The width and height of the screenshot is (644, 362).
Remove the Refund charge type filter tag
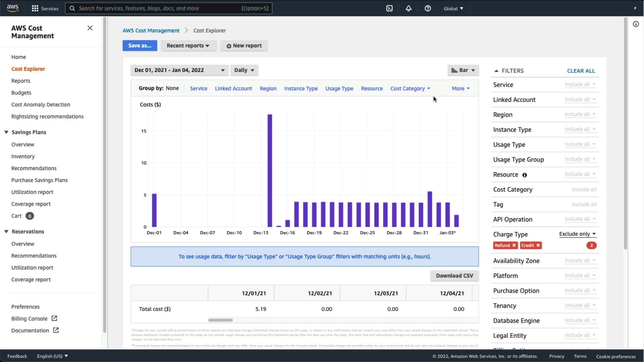pyautogui.click(x=514, y=245)
